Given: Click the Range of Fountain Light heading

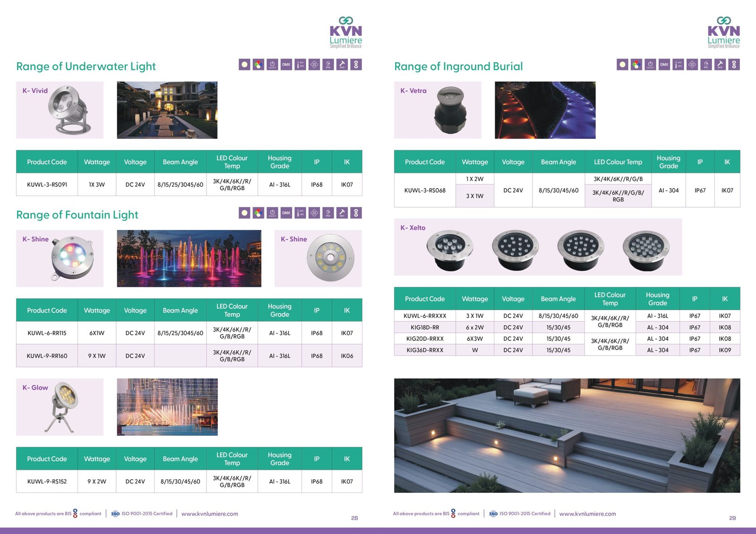Looking at the screenshot, I should [77, 215].
